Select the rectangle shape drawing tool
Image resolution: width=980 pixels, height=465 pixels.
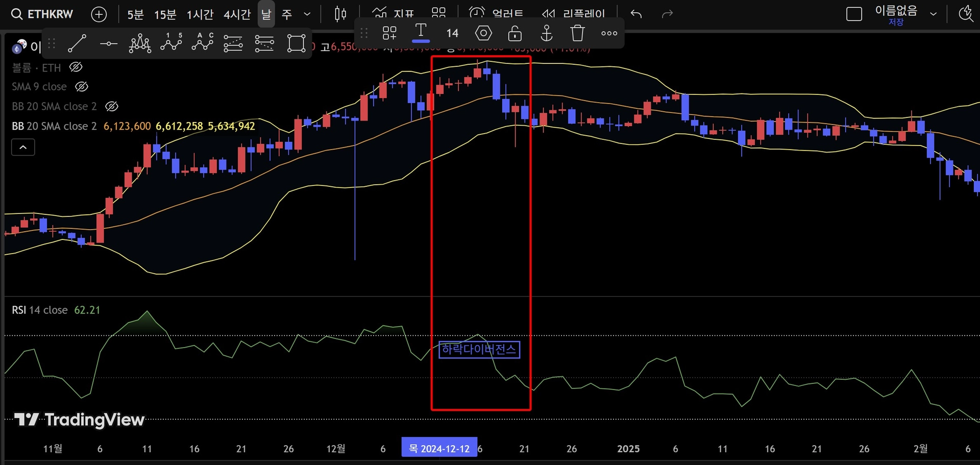296,43
